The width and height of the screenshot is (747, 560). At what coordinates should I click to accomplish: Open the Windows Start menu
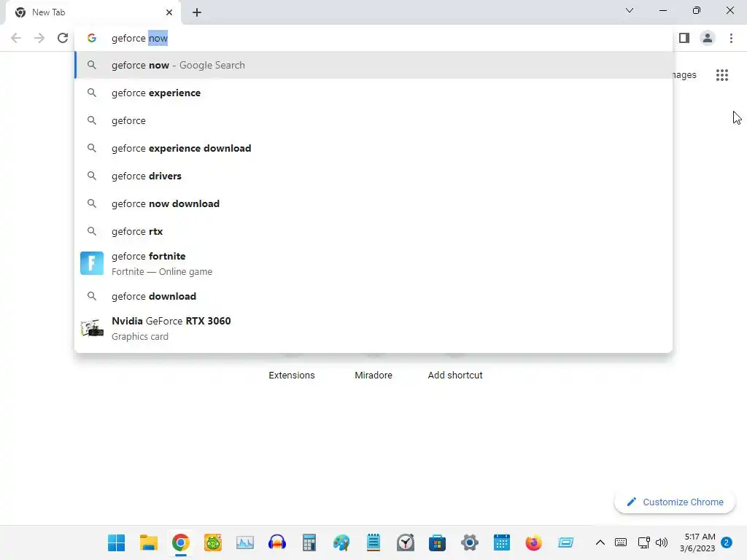tap(116, 542)
